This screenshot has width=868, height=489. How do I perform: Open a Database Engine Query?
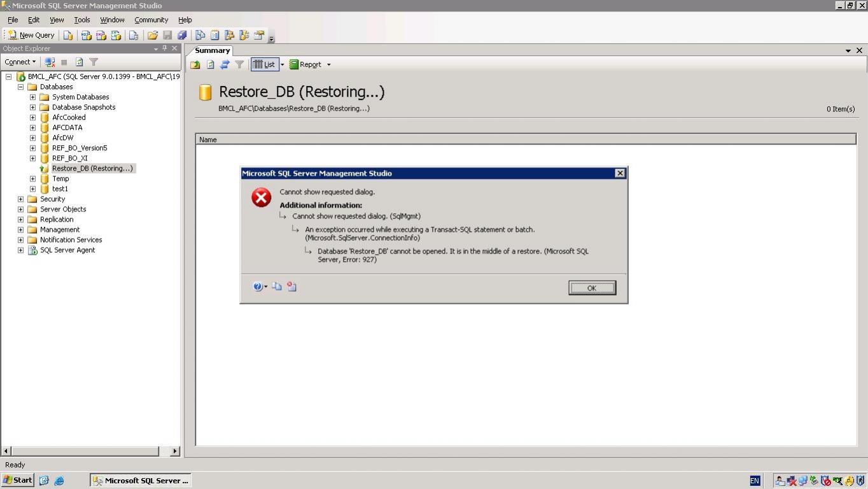click(68, 36)
